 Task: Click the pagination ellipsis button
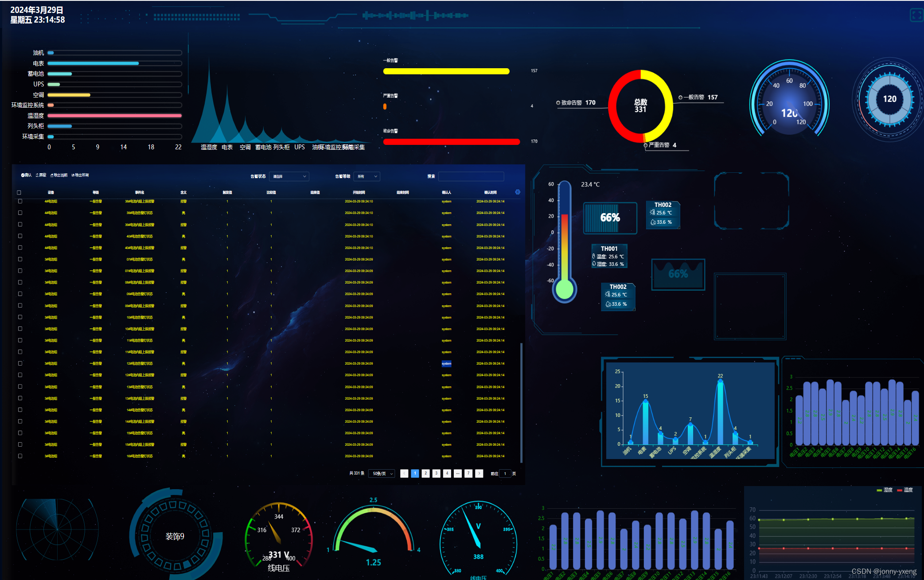(x=458, y=473)
